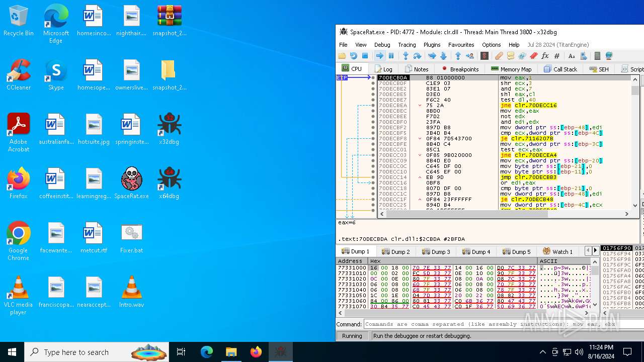The width and height of the screenshot is (644, 362).
Task: Click the Open file folder icon in x32dbg toolbar
Action: (x=342, y=56)
